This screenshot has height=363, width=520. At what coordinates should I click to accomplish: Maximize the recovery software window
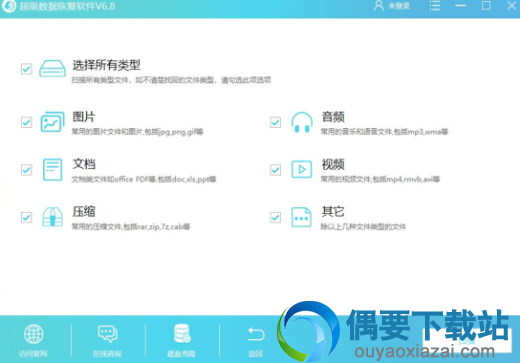(486, 6)
